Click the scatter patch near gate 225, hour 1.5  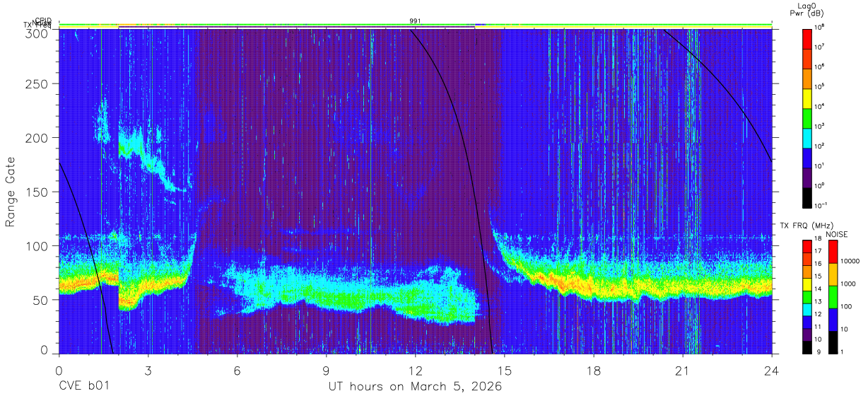pyautogui.click(x=102, y=122)
